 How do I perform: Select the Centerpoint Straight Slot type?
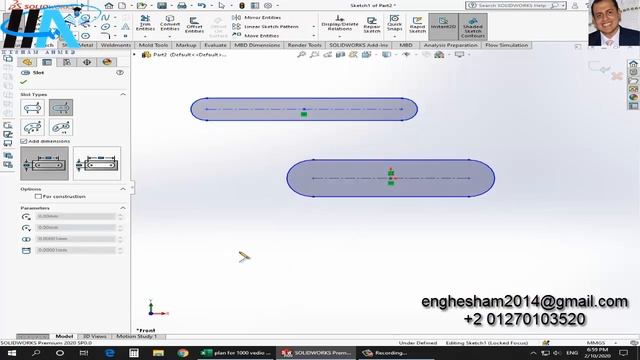pyautogui.click(x=61, y=108)
